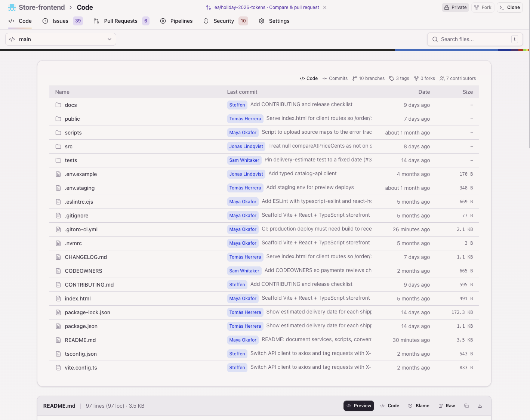The height and width of the screenshot is (420, 530).
Task: Switch to the Issues tab
Action: (x=62, y=21)
